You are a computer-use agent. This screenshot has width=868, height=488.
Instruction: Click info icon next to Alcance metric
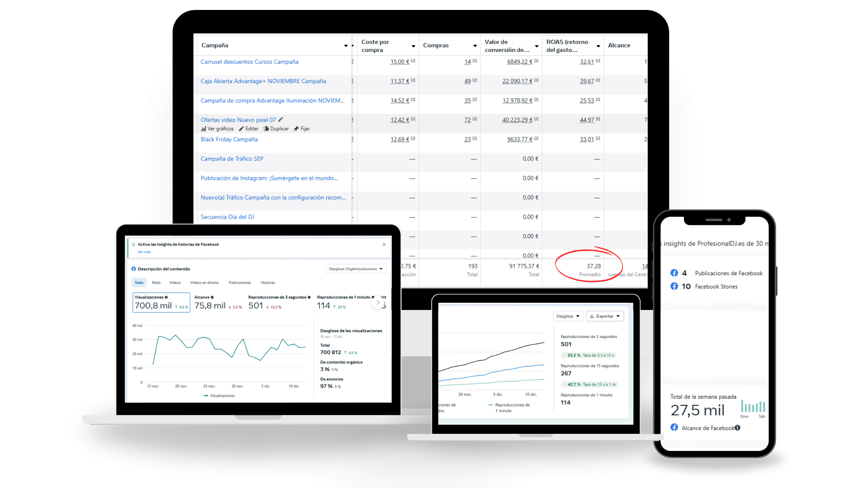(x=212, y=297)
